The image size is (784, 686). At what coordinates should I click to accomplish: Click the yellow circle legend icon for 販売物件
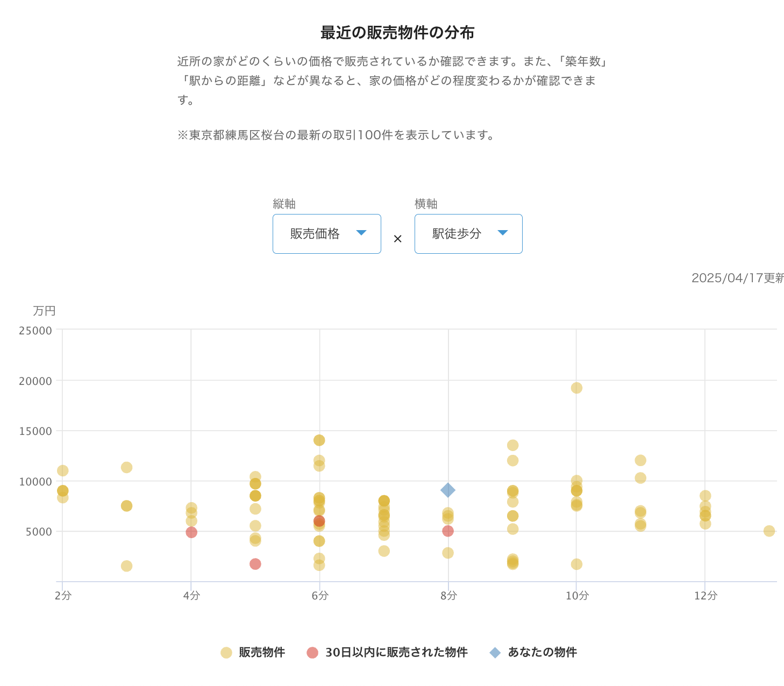(226, 653)
